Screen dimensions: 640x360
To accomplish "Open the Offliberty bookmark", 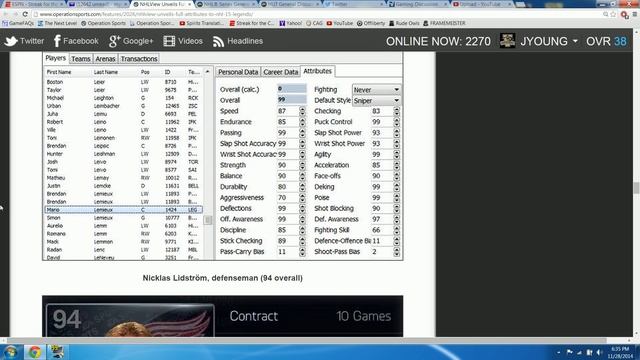I will click(371, 23).
